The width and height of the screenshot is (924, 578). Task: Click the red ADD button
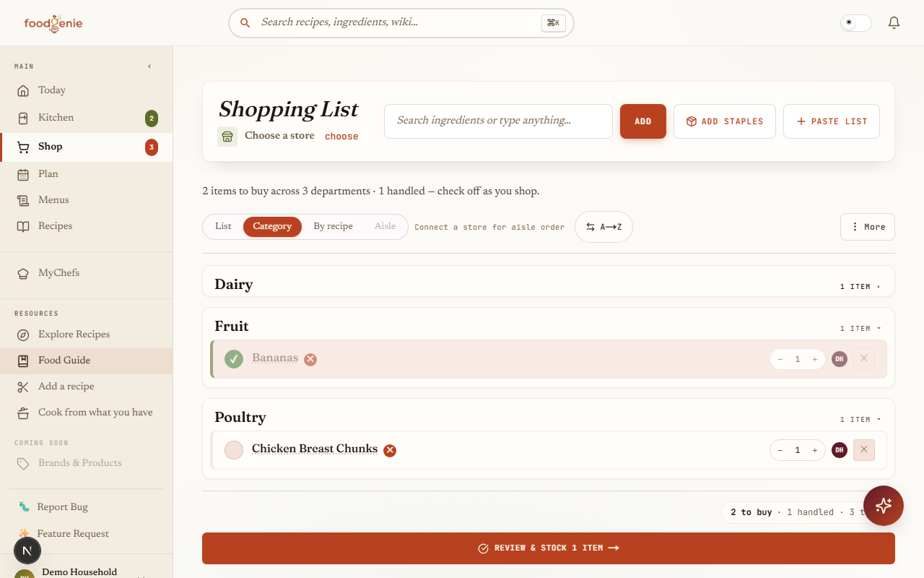(x=643, y=121)
